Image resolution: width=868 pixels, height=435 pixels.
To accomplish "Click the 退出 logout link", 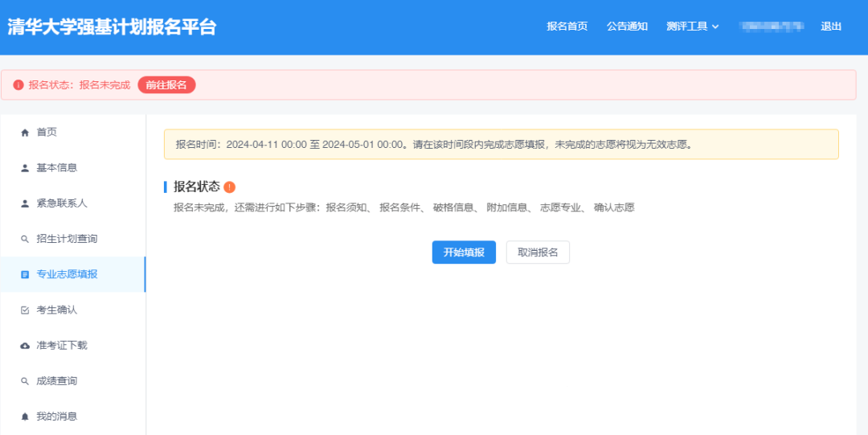I will click(x=831, y=27).
